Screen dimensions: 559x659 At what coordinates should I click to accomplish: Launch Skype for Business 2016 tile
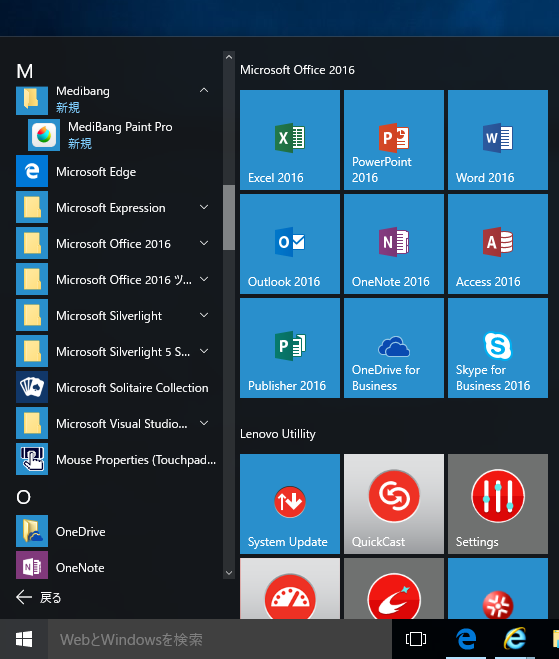(x=498, y=348)
